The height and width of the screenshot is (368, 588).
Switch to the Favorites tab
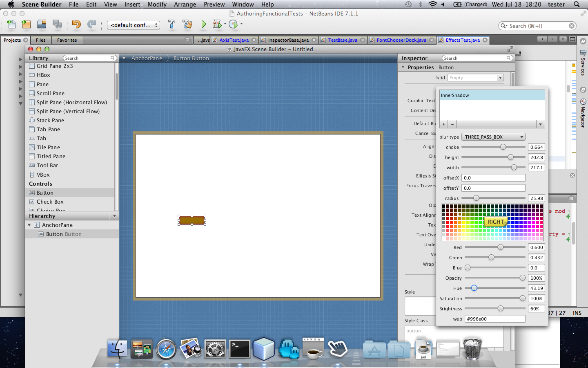(x=67, y=40)
